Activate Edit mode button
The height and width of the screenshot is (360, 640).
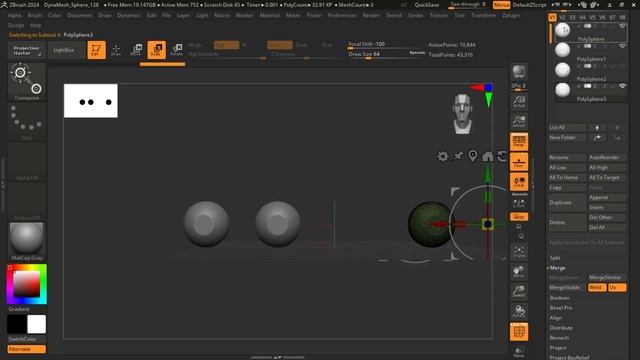pyautogui.click(x=96, y=50)
